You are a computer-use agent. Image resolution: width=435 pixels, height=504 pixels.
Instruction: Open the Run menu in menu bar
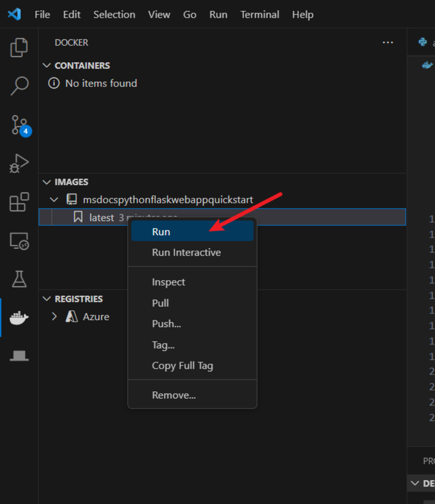218,15
